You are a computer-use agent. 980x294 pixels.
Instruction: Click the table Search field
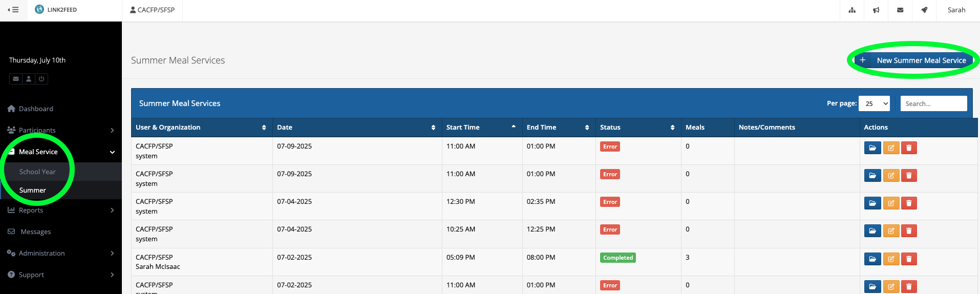933,103
